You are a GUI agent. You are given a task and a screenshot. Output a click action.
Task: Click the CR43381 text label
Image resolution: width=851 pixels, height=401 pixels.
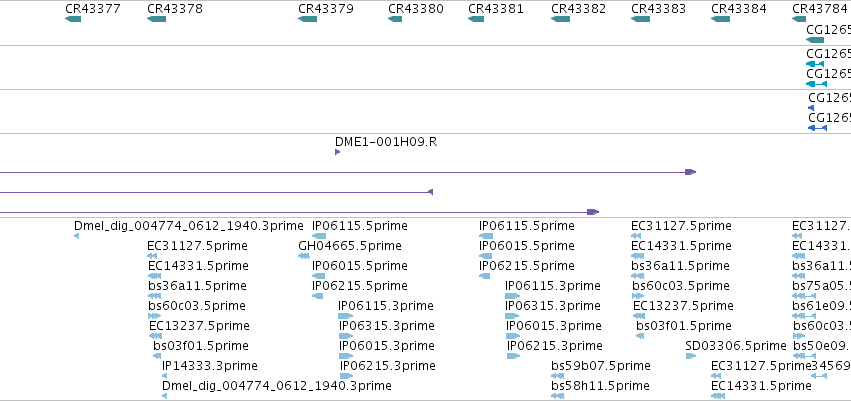(496, 9)
